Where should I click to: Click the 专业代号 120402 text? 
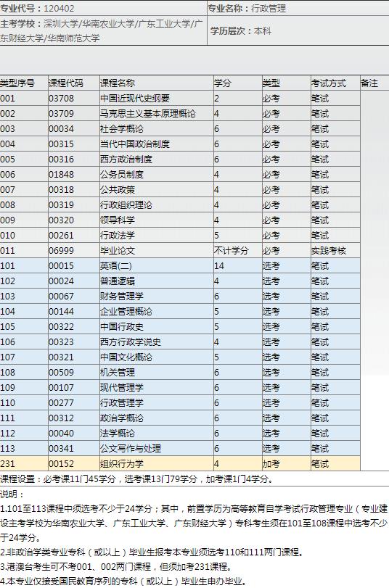point(37,9)
